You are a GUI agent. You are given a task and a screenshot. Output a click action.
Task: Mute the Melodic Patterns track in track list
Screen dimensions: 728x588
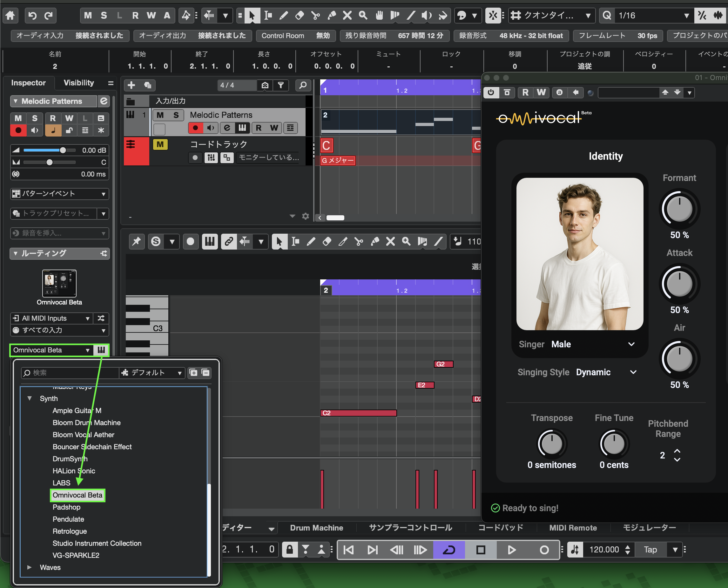[160, 115]
